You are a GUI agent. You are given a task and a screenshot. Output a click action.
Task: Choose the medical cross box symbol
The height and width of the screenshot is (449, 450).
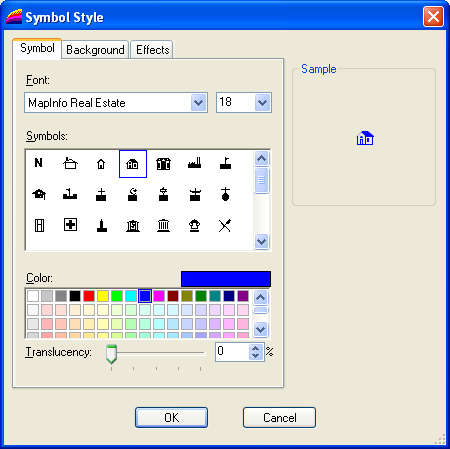click(70, 225)
